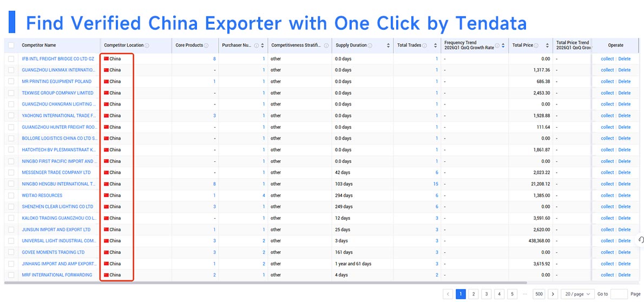
Task: Go to next page arrow
Action: (553, 294)
